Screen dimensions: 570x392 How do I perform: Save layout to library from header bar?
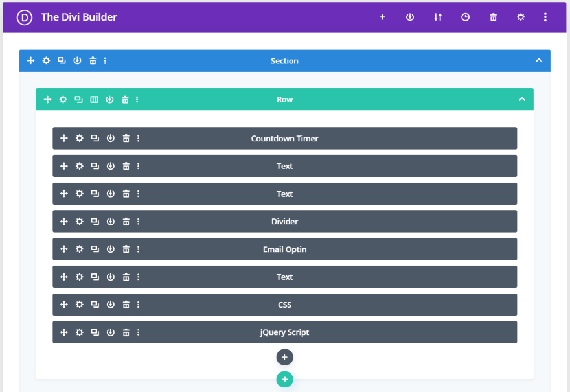click(x=410, y=17)
